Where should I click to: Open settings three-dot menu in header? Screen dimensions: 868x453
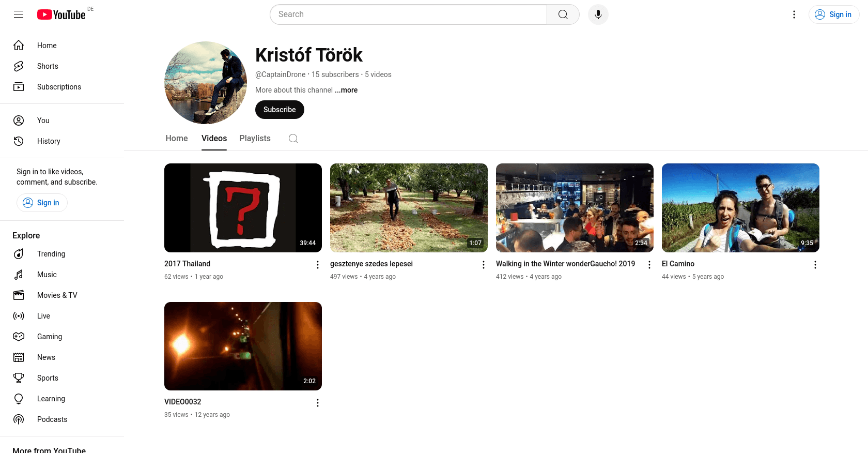[x=794, y=14]
